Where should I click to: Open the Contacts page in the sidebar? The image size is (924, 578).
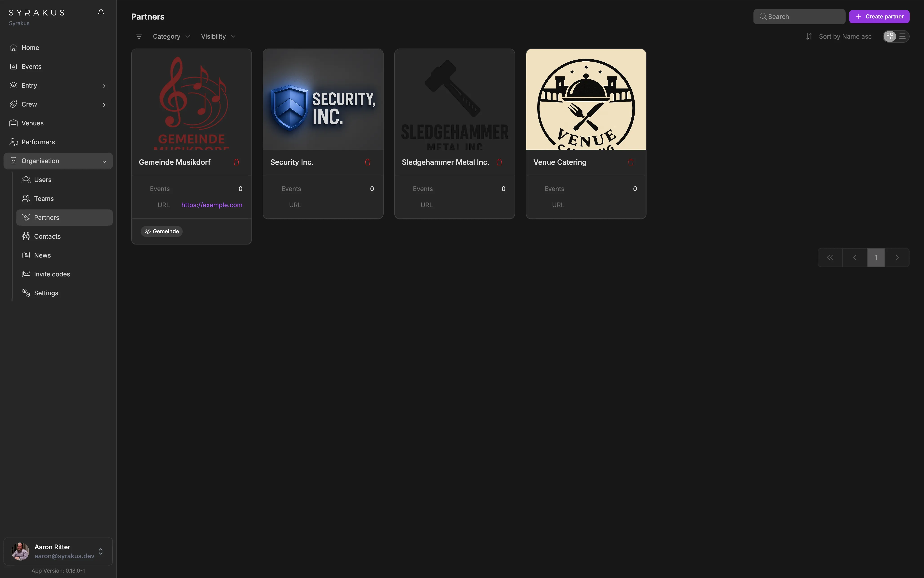click(47, 236)
